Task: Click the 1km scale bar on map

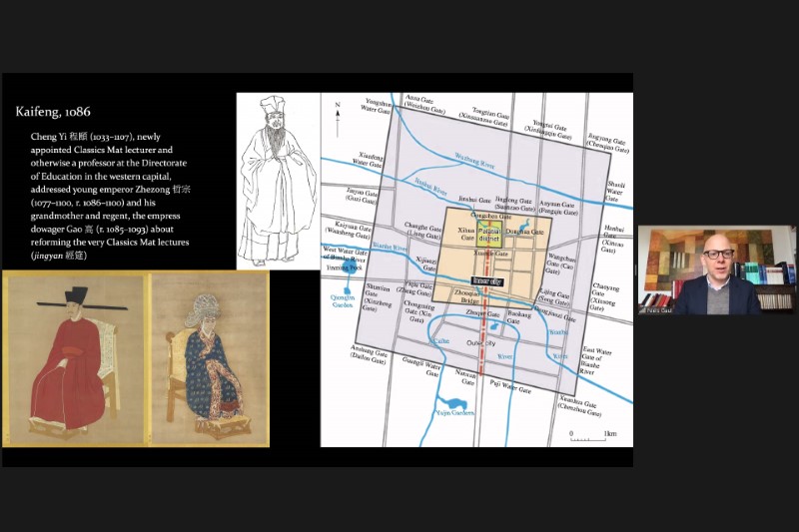Action: 591,435
